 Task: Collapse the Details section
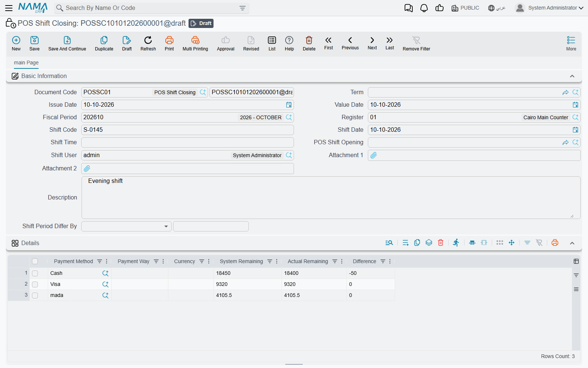pyautogui.click(x=572, y=243)
